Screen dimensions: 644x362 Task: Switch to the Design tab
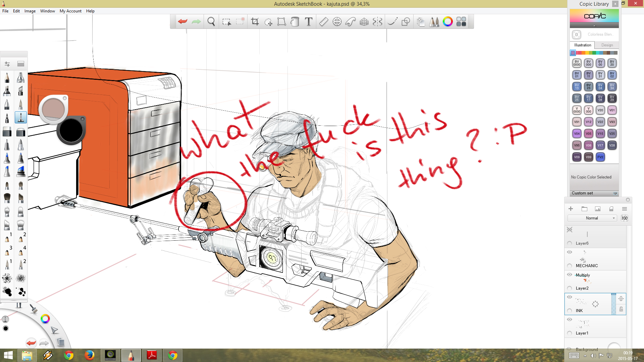point(607,45)
